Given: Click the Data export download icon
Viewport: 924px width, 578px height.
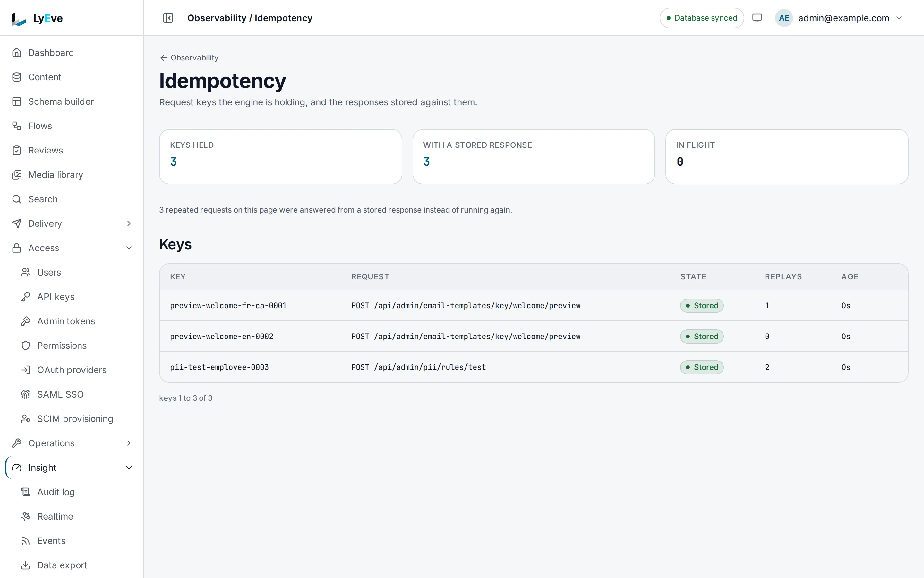Looking at the screenshot, I should pyautogui.click(x=26, y=565).
